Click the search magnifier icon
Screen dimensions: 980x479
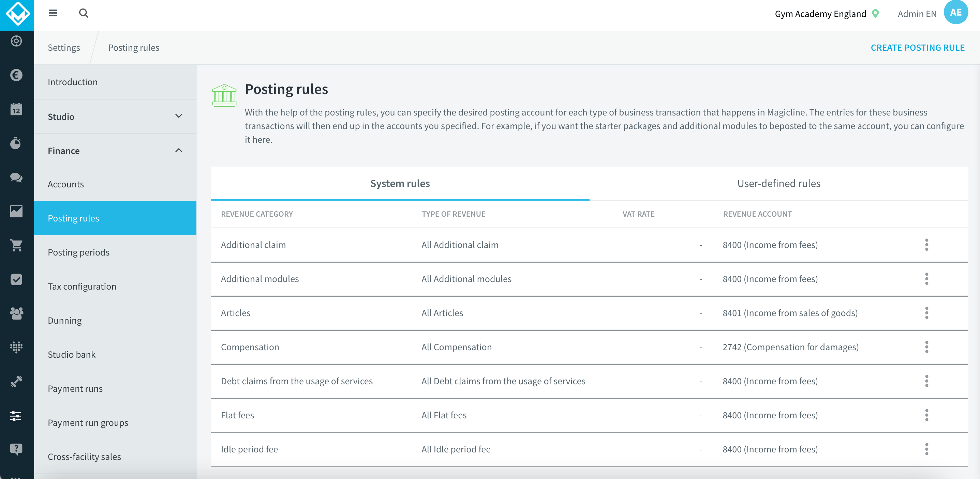point(83,13)
